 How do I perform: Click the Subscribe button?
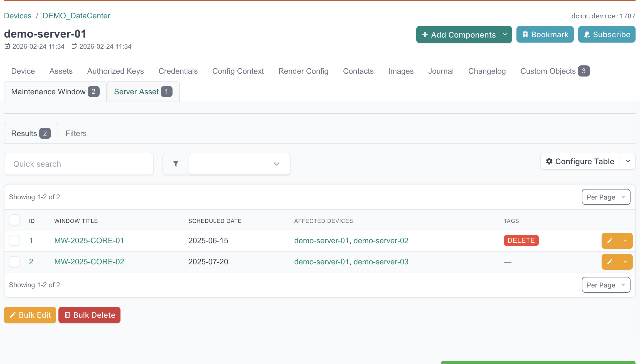(x=607, y=35)
